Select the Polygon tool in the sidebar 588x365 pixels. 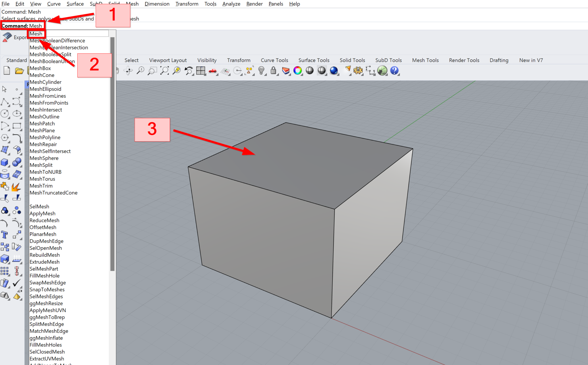pos(5,137)
